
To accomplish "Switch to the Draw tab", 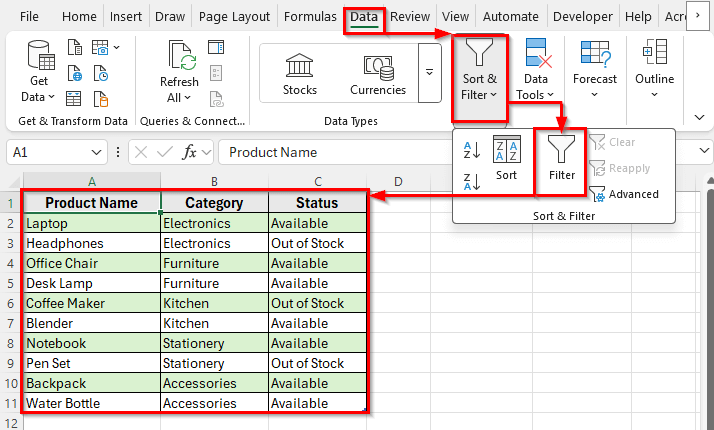I will tap(170, 17).
